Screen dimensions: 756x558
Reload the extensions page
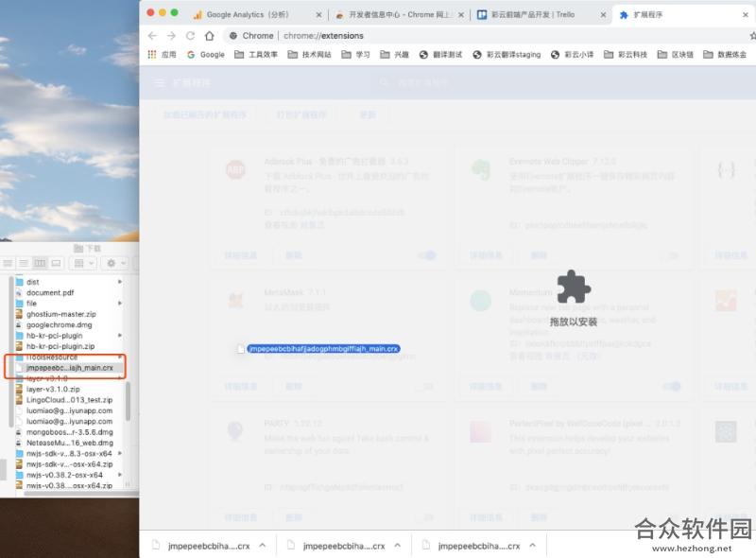(191, 36)
